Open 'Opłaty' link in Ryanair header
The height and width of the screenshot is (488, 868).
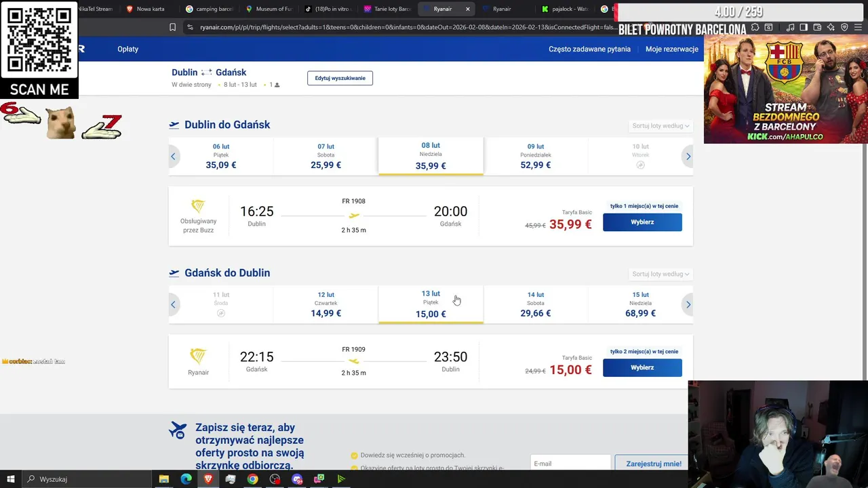[127, 49]
